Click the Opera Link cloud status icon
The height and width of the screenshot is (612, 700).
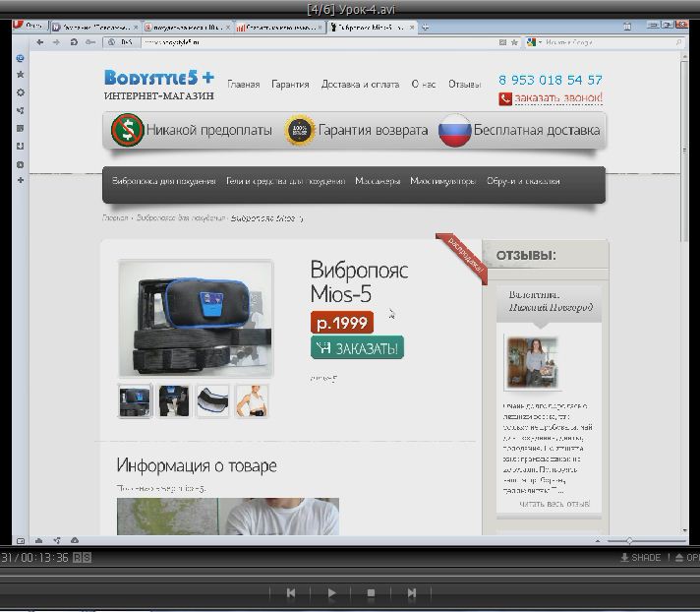point(39,540)
